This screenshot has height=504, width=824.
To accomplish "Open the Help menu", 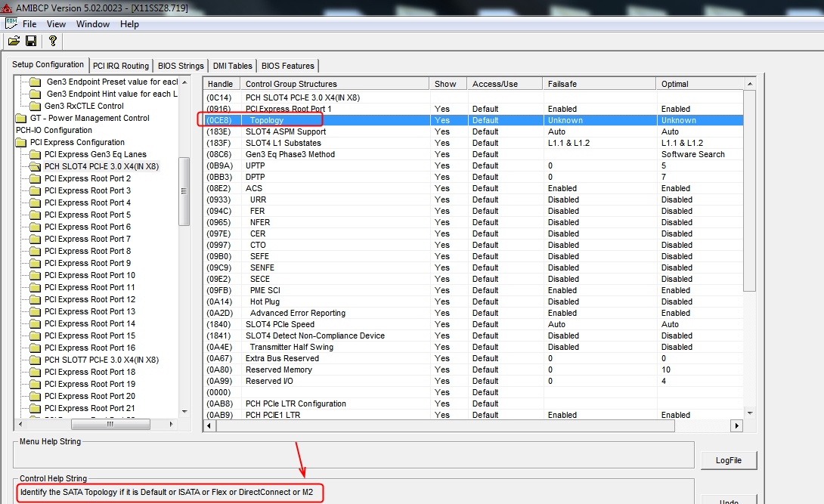I will click(x=129, y=24).
